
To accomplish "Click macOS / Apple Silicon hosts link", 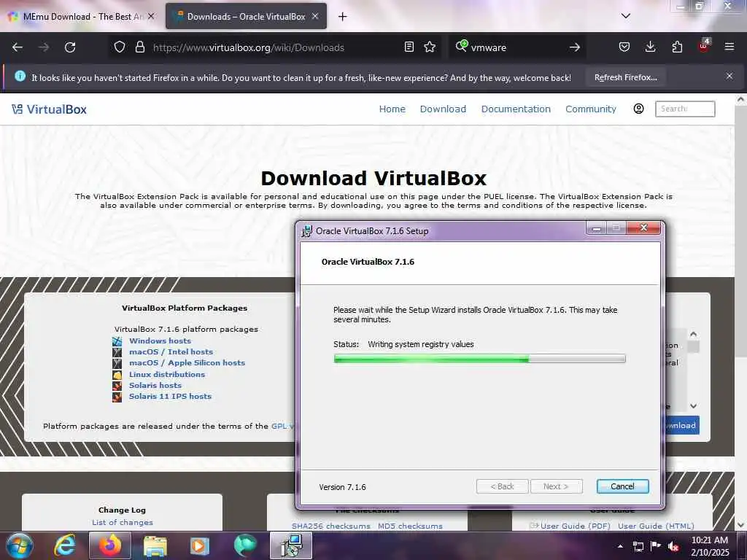I will 187,363.
